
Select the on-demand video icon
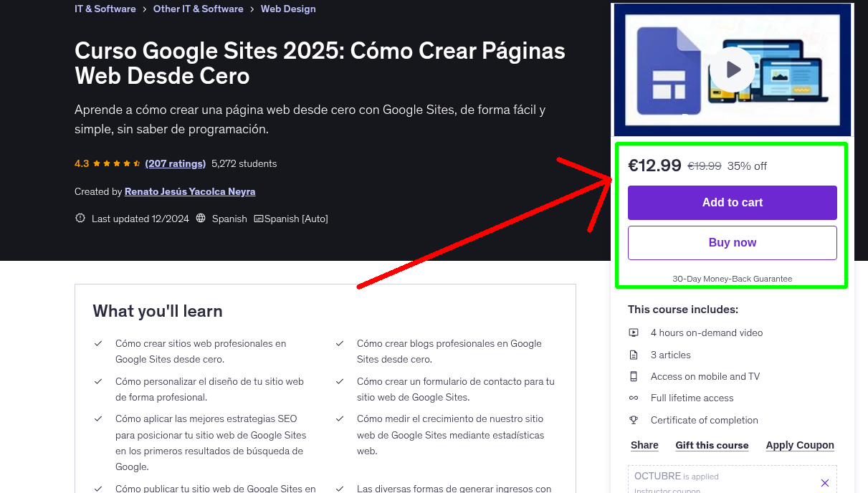point(634,332)
